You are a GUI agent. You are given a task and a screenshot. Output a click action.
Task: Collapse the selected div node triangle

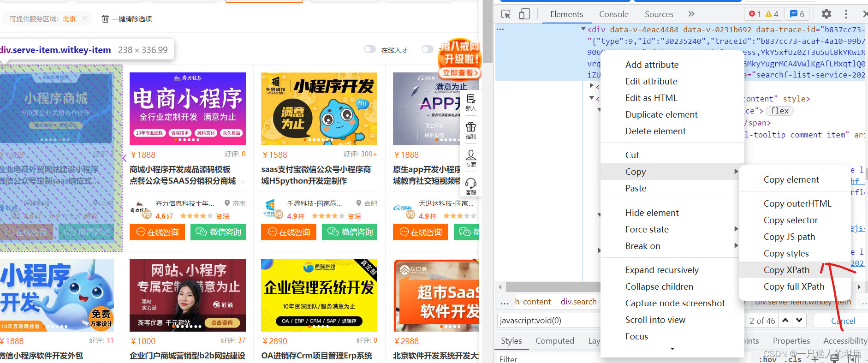(x=583, y=29)
